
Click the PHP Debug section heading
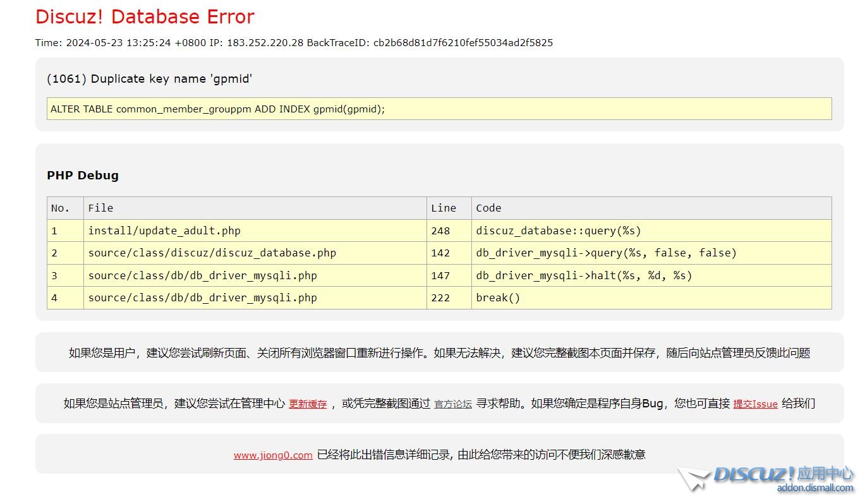tap(83, 176)
